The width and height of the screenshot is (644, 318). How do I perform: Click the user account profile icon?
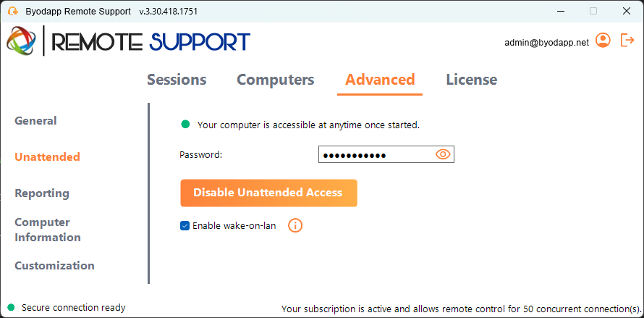(x=603, y=41)
